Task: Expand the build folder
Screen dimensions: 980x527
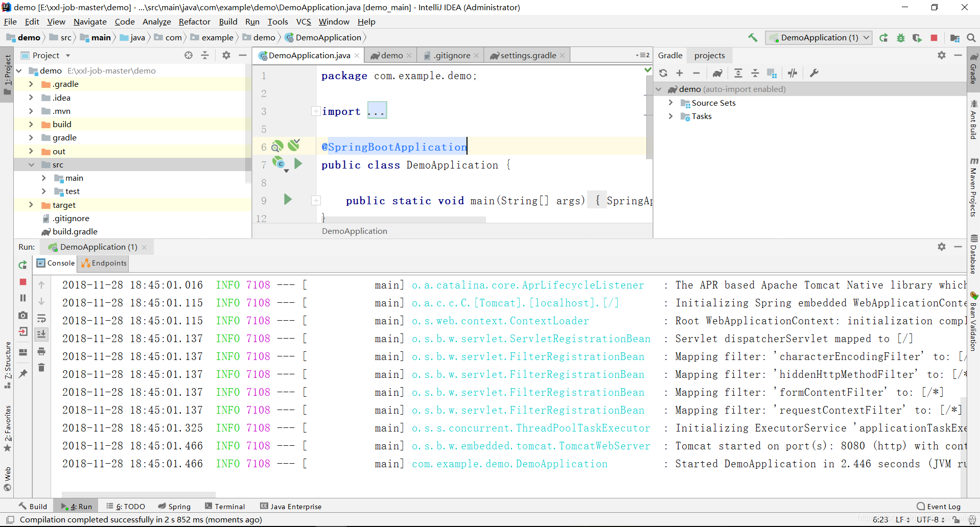Action: click(31, 124)
